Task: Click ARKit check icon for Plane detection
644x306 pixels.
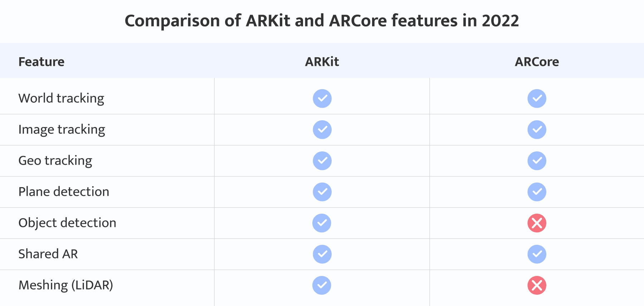Action: tap(322, 192)
